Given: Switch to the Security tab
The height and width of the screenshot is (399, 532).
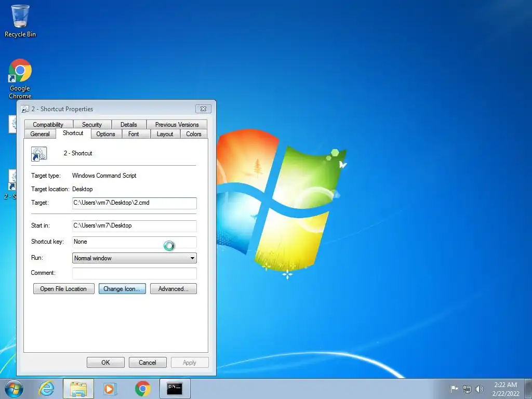Looking at the screenshot, I should click(92, 125).
